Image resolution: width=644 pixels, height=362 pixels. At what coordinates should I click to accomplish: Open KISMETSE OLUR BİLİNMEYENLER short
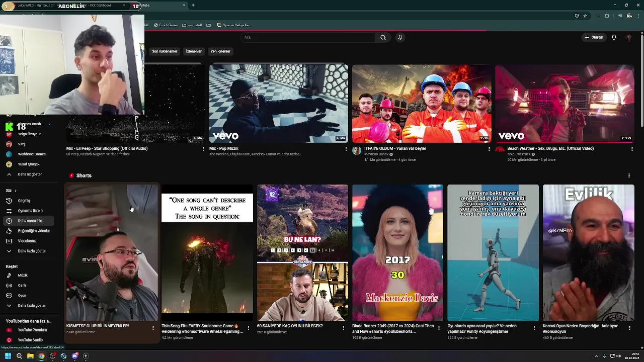[112, 252]
